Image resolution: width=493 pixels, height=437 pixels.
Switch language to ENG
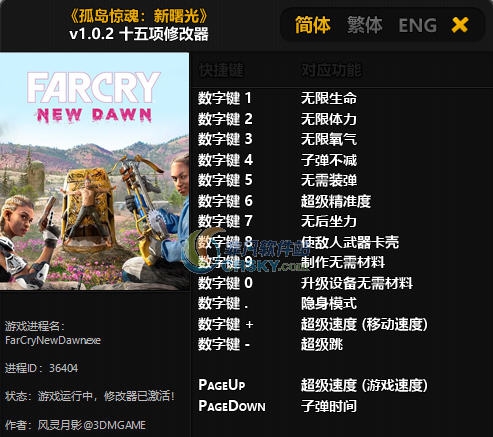418,25
